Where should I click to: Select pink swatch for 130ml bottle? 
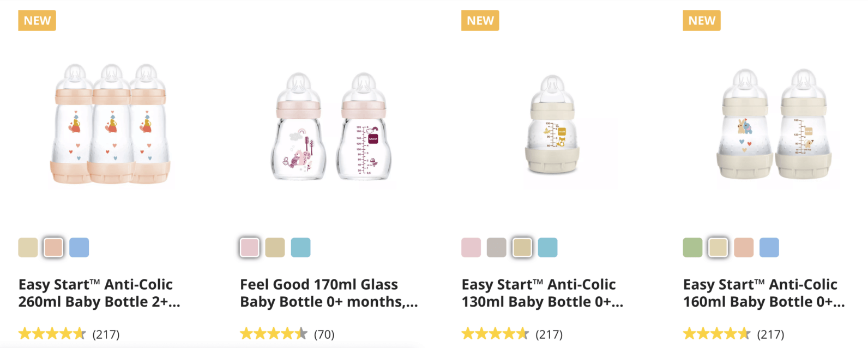[x=471, y=248]
